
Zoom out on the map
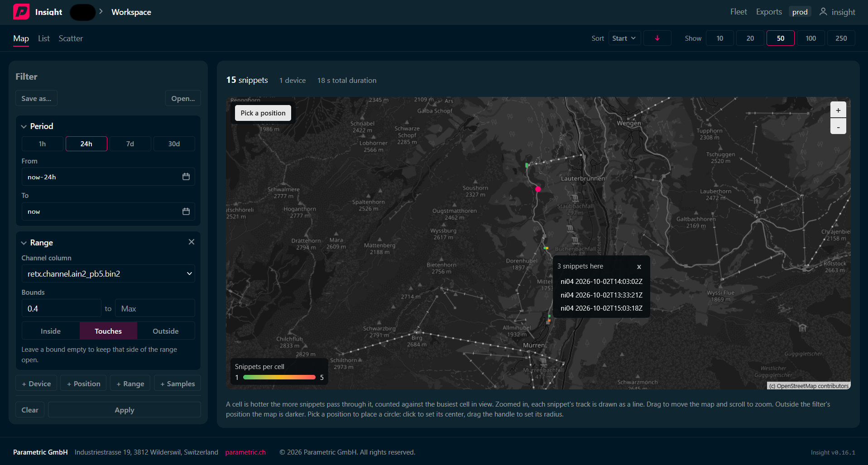838,126
